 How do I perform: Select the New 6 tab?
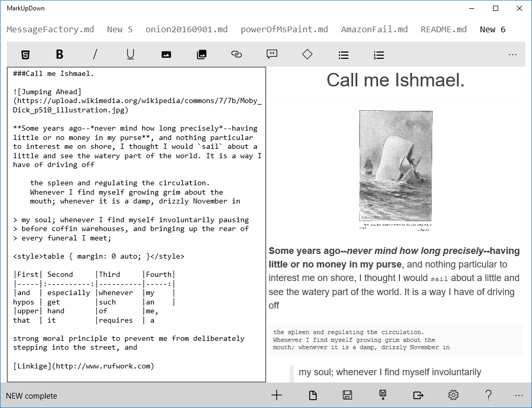coord(492,30)
